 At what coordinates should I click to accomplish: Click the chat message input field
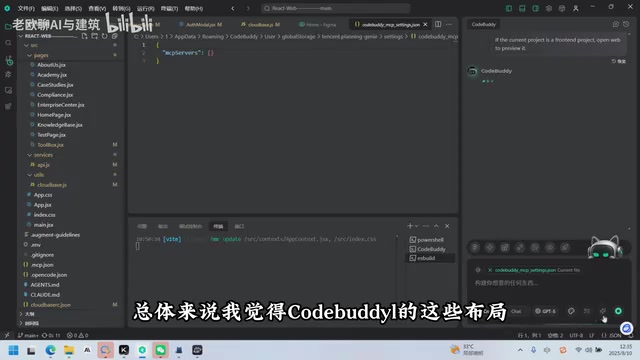click(x=549, y=283)
